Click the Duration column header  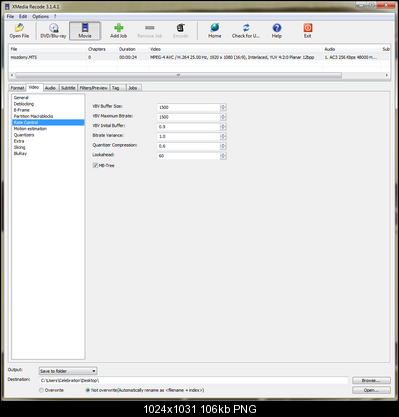click(133, 49)
